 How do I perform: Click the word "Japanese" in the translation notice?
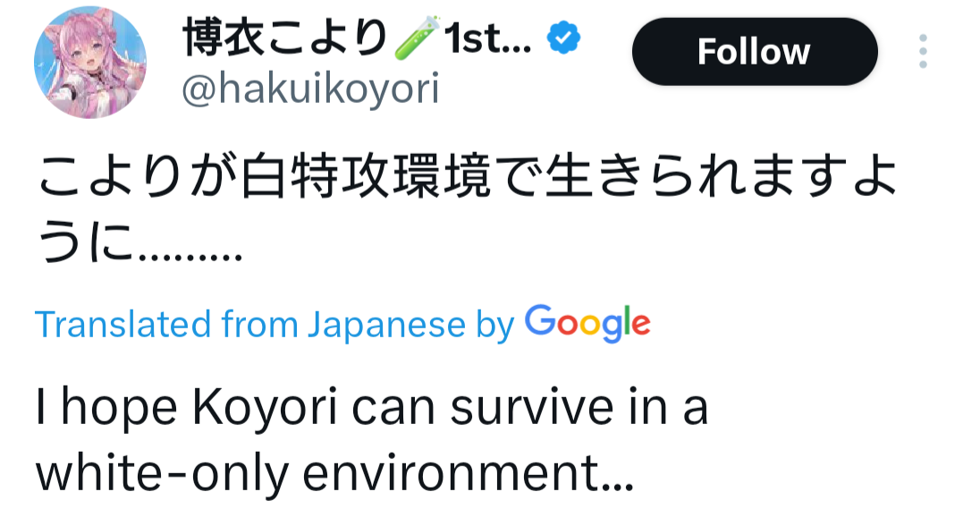pyautogui.click(x=386, y=325)
